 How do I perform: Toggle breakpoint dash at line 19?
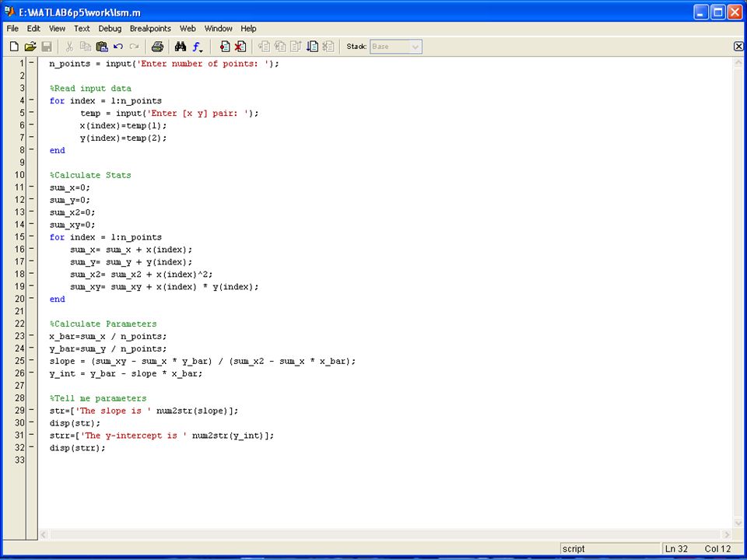pos(31,285)
